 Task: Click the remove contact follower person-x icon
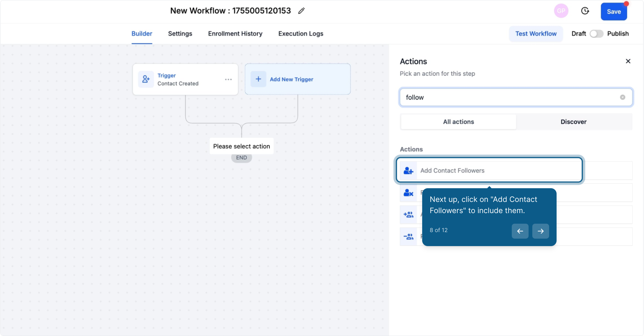click(408, 193)
